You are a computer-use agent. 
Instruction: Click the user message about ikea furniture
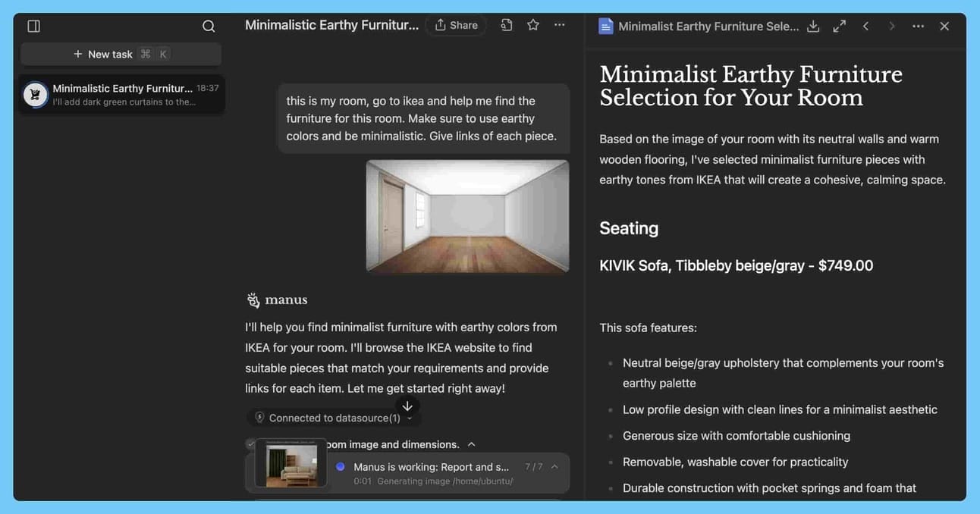[x=423, y=118]
